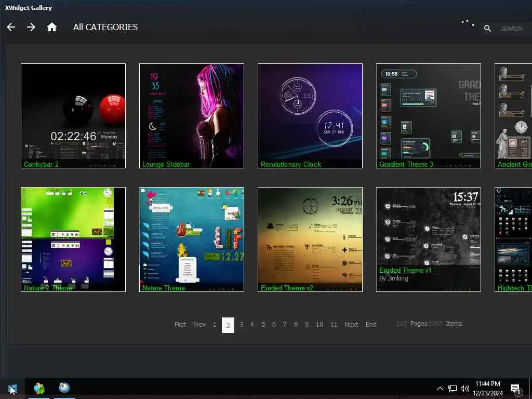Screen dimensions: 532x399
Task: Select current page 2 button
Action: coord(228,325)
